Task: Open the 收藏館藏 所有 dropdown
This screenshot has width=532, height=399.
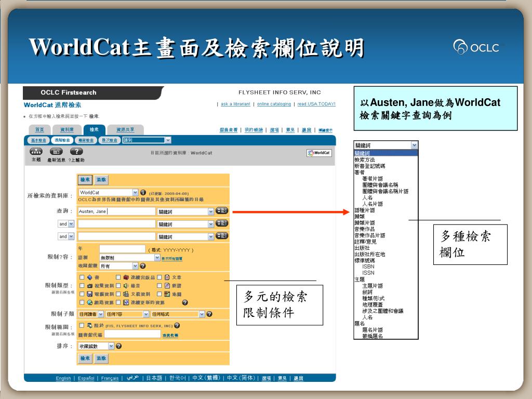Action: click(119, 266)
